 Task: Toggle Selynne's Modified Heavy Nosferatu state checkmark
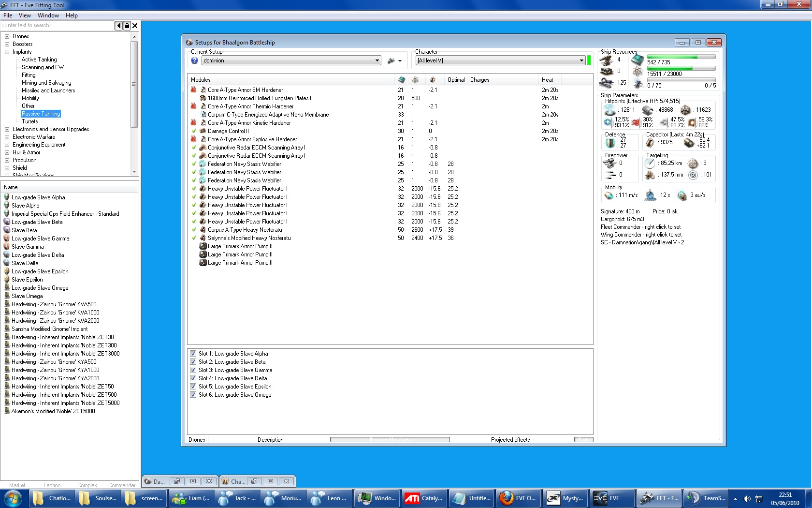pos(194,238)
